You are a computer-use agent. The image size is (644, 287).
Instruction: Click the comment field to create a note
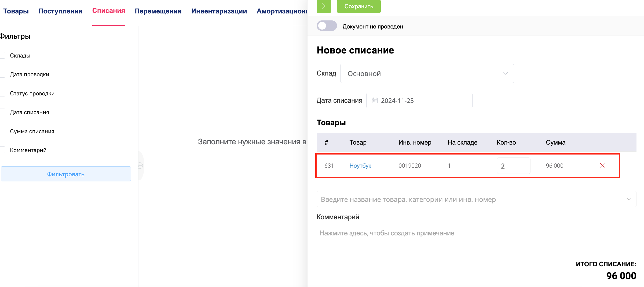387,233
